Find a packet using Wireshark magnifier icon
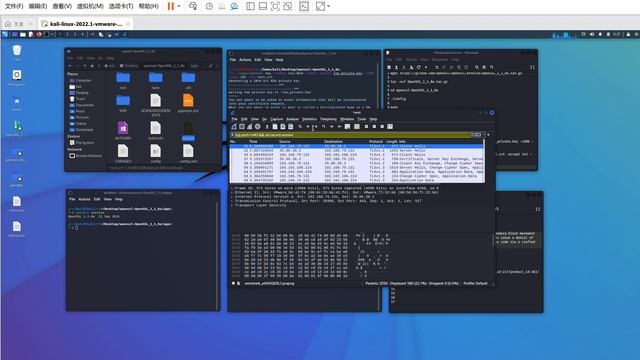640x360 pixels. click(x=300, y=127)
